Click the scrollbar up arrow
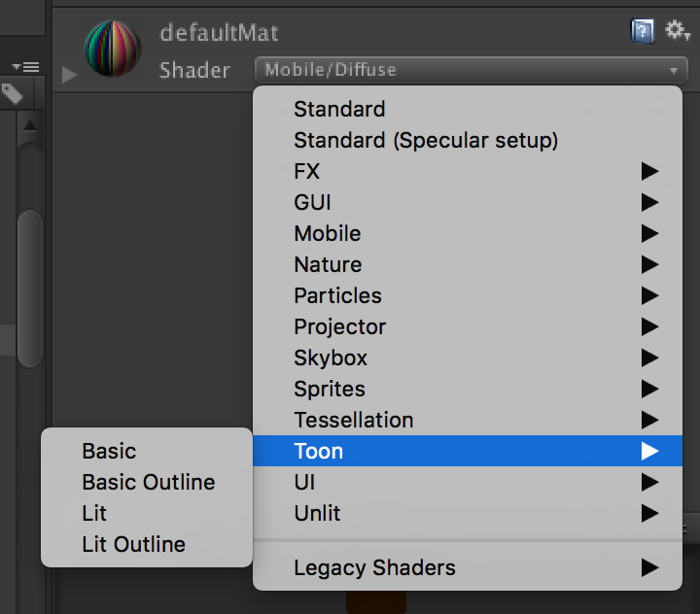This screenshot has width=700, height=614. pos(30,125)
